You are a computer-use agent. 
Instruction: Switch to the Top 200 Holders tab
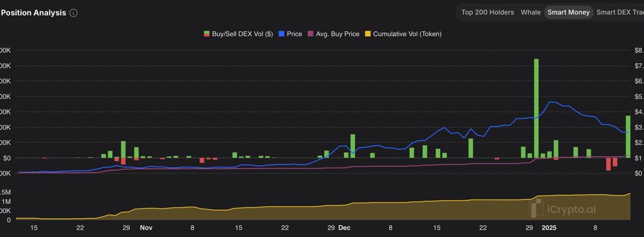pos(487,12)
